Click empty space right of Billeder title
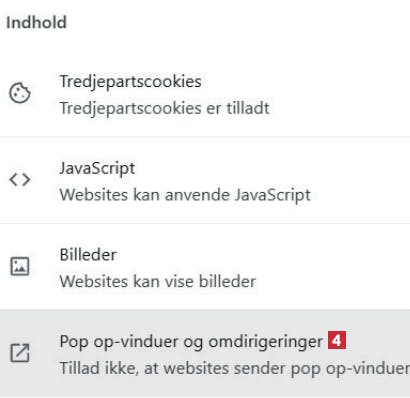Screen dimensions: 410x398 (263, 255)
